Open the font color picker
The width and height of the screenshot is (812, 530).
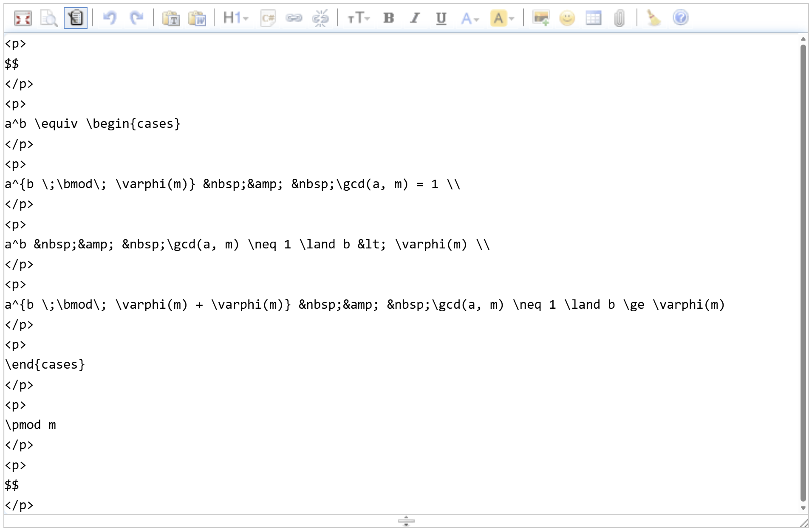click(470, 18)
